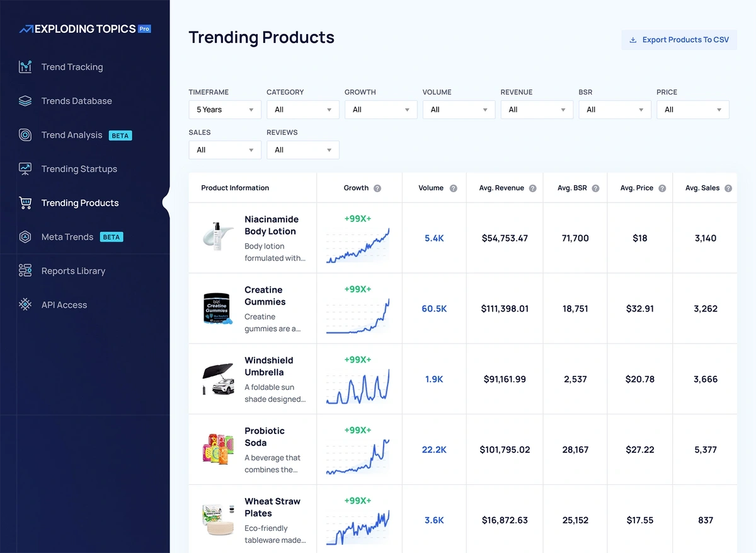Click the Trends Database stack icon
This screenshot has height=553, width=756.
click(25, 101)
